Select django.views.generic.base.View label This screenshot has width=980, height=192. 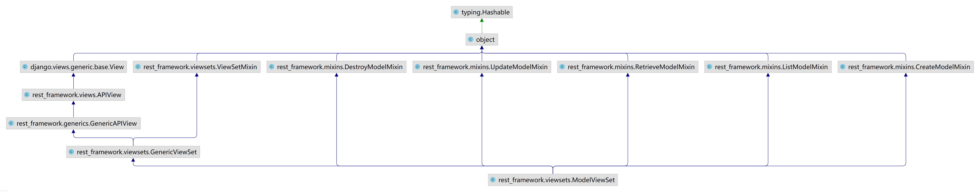click(x=77, y=67)
